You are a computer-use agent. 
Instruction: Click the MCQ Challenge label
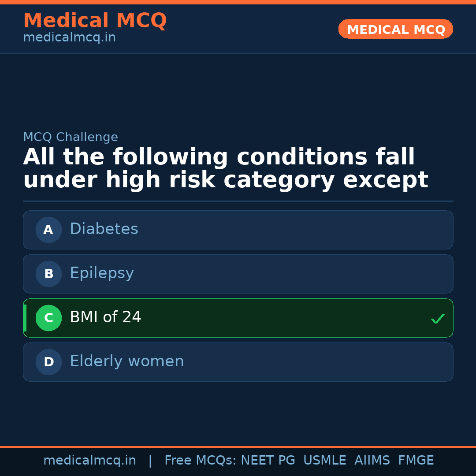(71, 137)
